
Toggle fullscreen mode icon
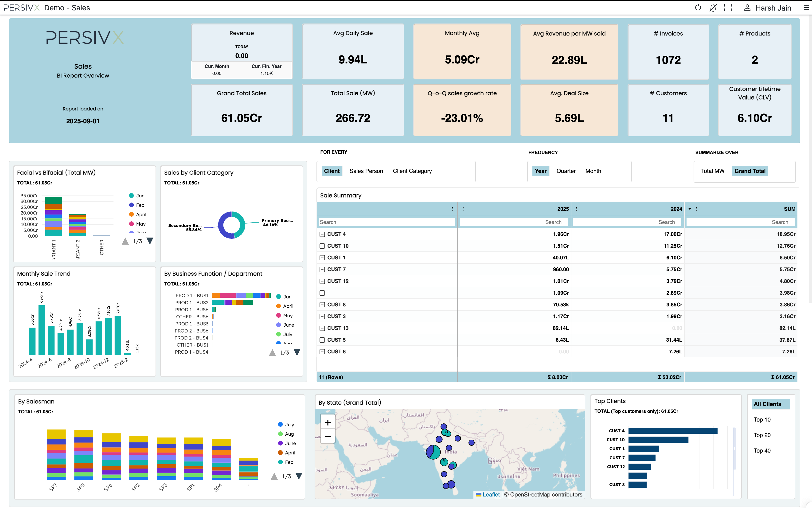point(728,8)
